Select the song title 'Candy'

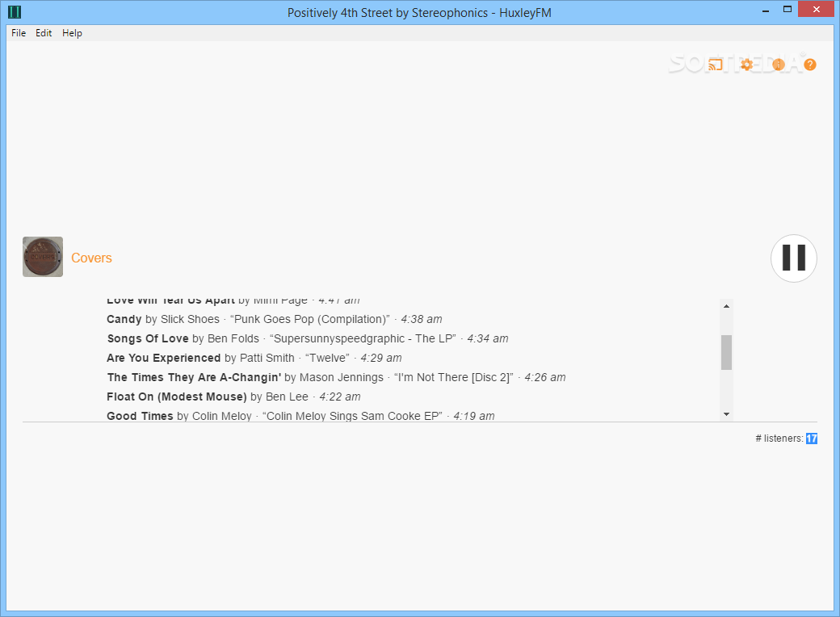124,319
